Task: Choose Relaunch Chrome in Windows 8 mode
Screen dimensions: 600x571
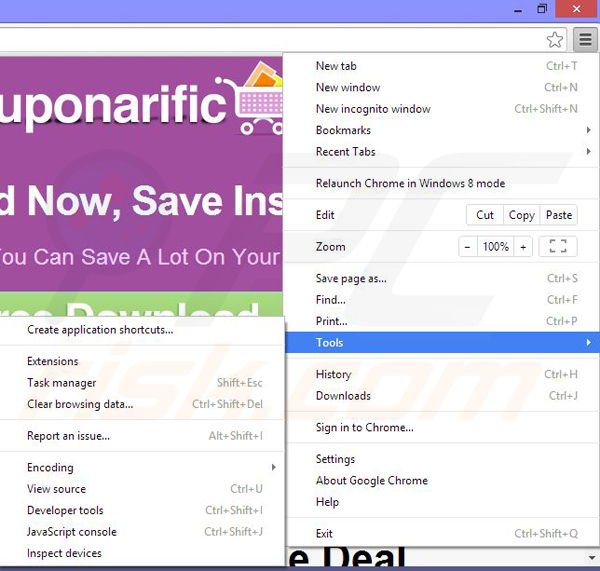Action: coord(442,183)
